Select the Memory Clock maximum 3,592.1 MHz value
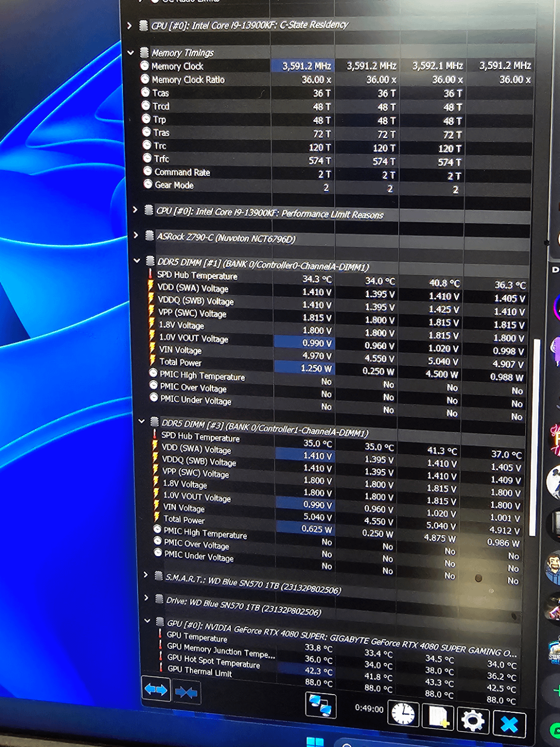560x747 pixels. coord(437,66)
